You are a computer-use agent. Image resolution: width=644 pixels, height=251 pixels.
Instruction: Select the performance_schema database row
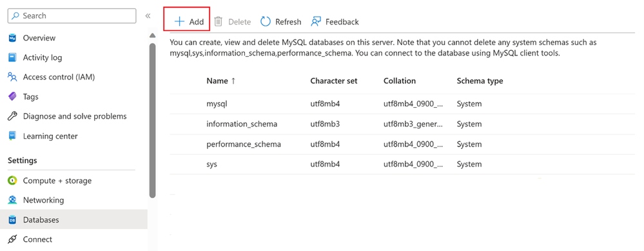click(x=402, y=144)
